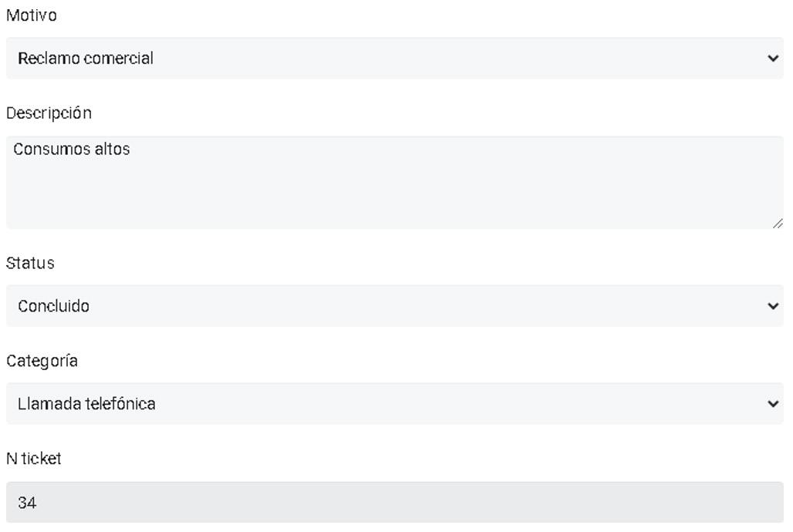
Task: Click the chevron arrow on Motivo select
Action: [773, 59]
